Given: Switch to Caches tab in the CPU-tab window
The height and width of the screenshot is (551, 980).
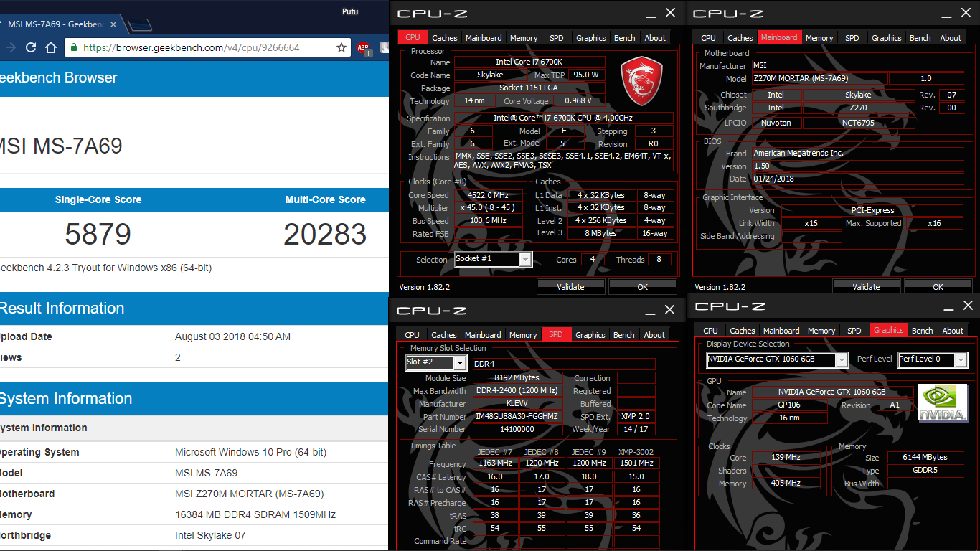Looking at the screenshot, I should (x=445, y=38).
